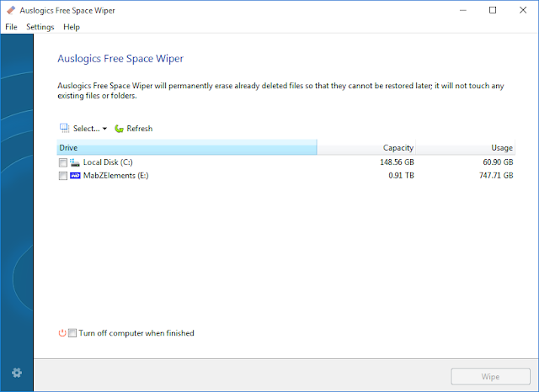539x392 pixels.
Task: Click the green Refresh arrow icon
Action: click(x=119, y=129)
